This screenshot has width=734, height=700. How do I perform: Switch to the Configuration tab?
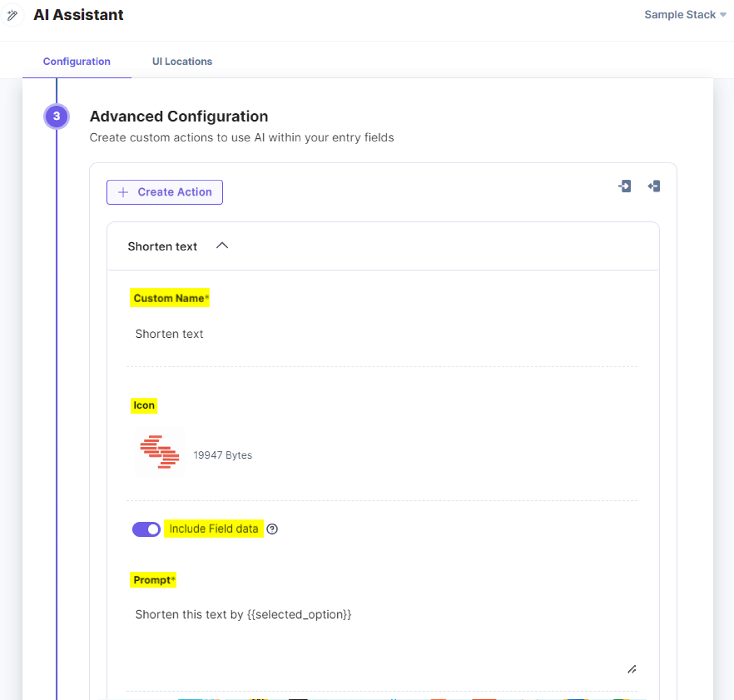(76, 61)
